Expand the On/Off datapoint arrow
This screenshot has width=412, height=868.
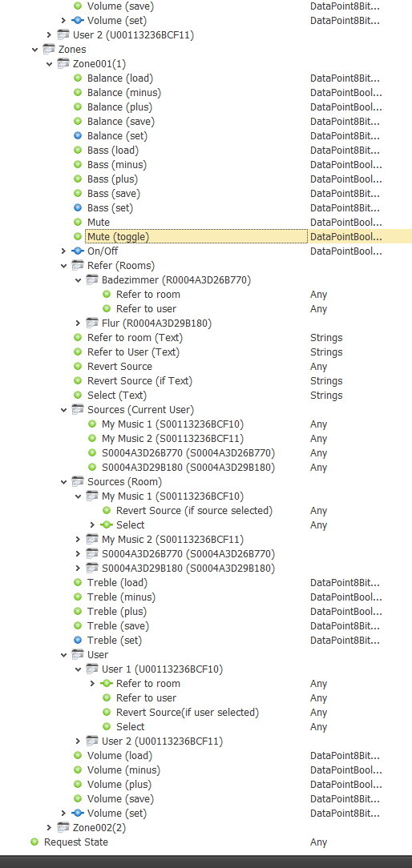pyautogui.click(x=64, y=251)
